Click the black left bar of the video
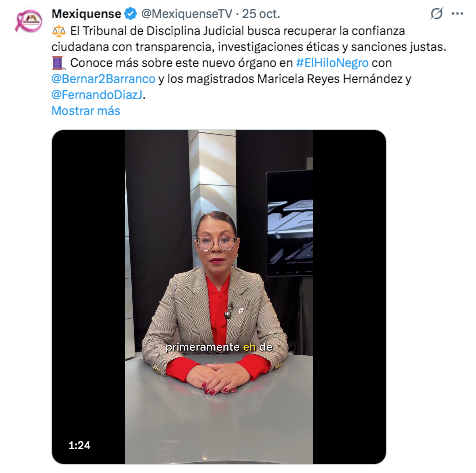The image size is (476, 473). click(x=89, y=297)
